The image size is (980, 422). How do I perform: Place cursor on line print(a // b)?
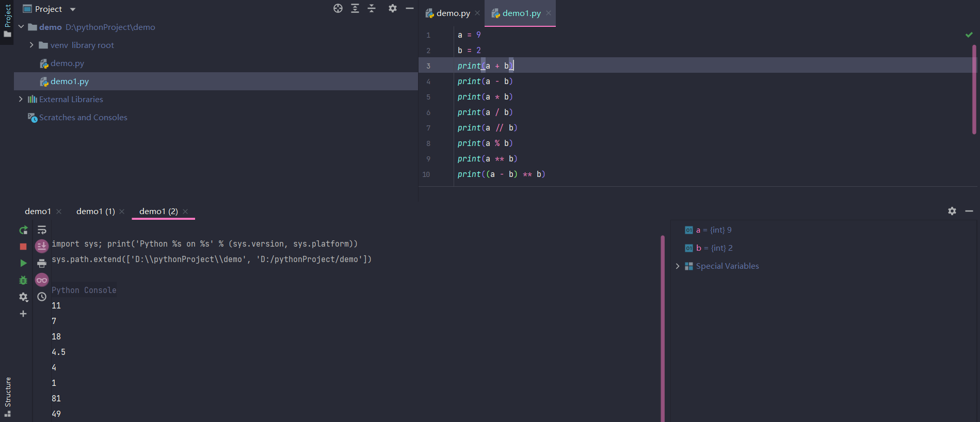click(x=487, y=128)
